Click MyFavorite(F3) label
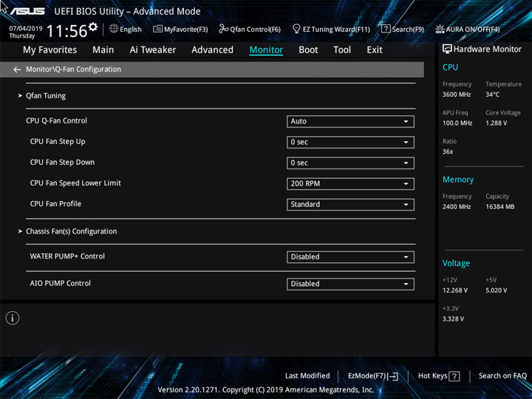 click(x=186, y=30)
